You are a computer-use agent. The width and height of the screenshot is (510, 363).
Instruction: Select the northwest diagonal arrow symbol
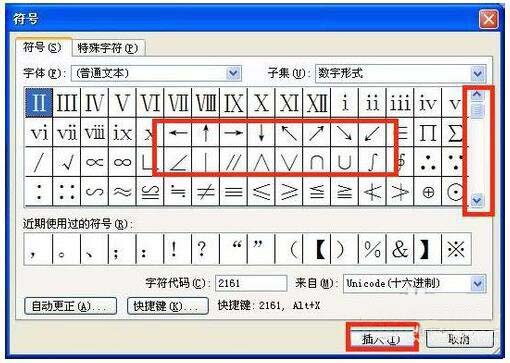289,133
